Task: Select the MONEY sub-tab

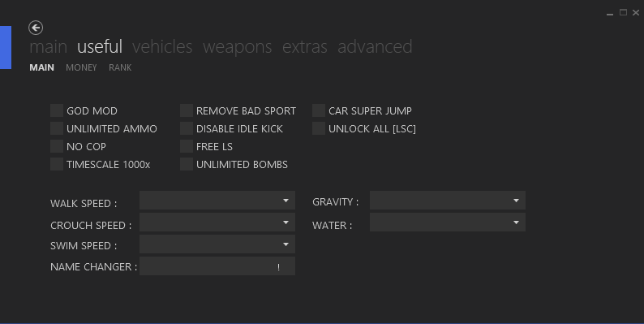Action: (x=81, y=67)
